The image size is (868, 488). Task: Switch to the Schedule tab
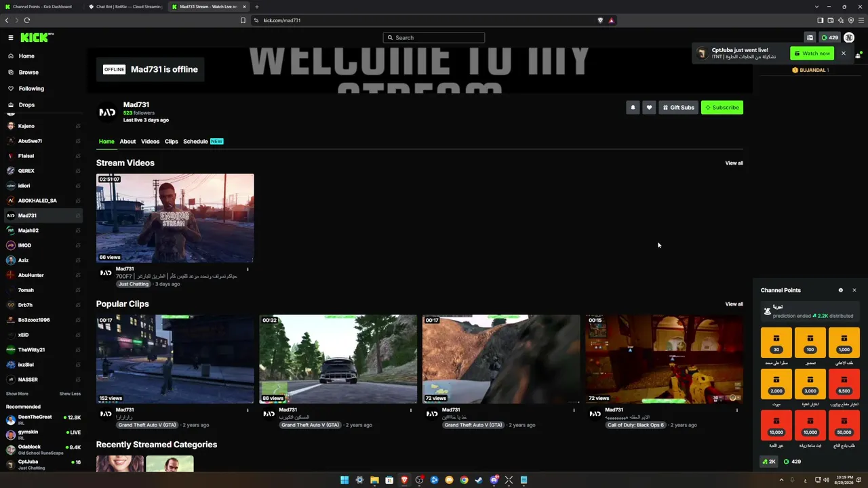203,142
